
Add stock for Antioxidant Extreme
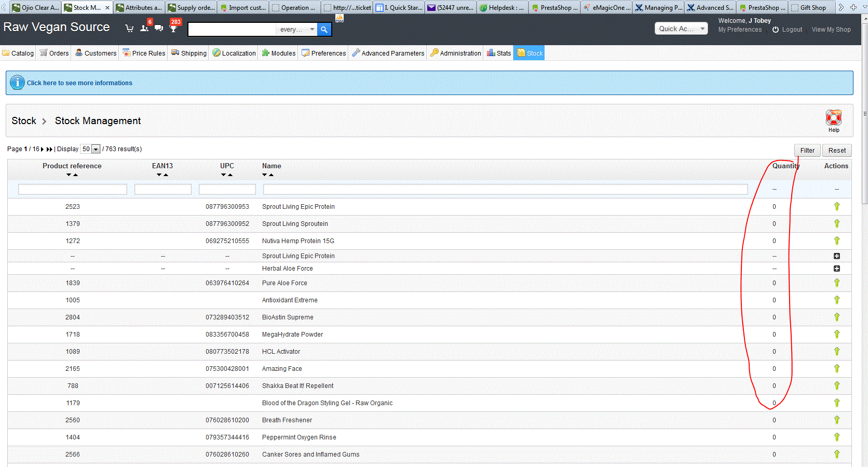tap(837, 300)
